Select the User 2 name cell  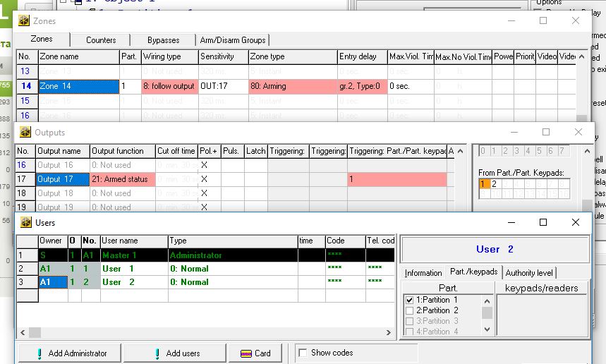click(134, 282)
